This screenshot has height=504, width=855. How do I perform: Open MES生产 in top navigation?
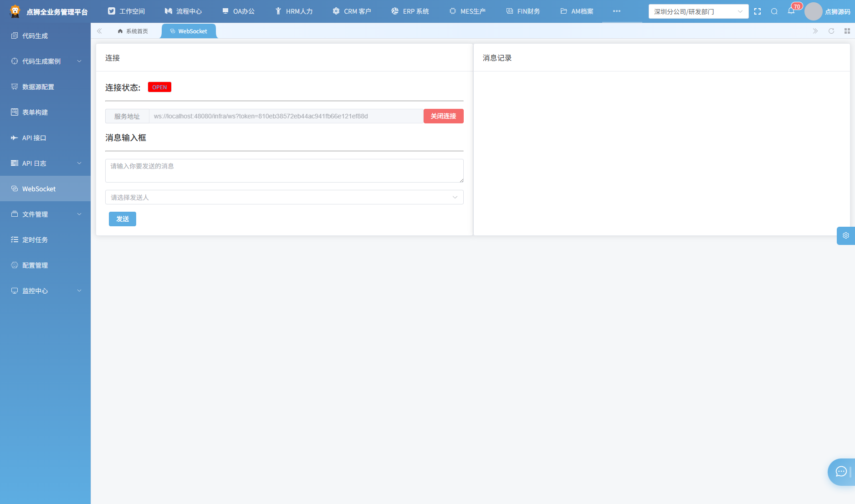pyautogui.click(x=467, y=11)
